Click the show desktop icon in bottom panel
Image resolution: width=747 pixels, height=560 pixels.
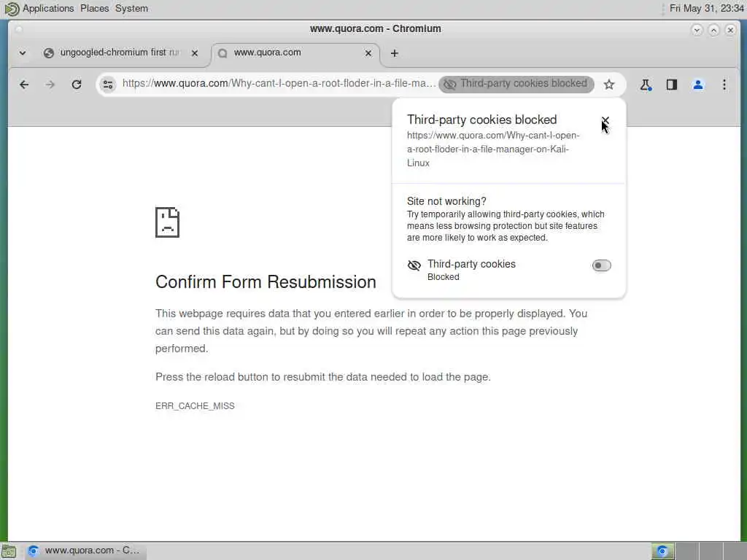(x=9, y=551)
